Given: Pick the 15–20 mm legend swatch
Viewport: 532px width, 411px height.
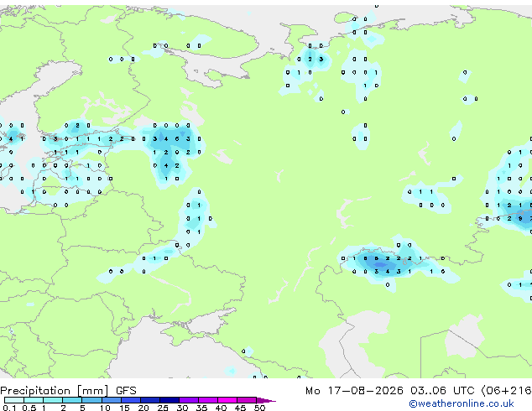Looking at the screenshot, I should point(130,400).
